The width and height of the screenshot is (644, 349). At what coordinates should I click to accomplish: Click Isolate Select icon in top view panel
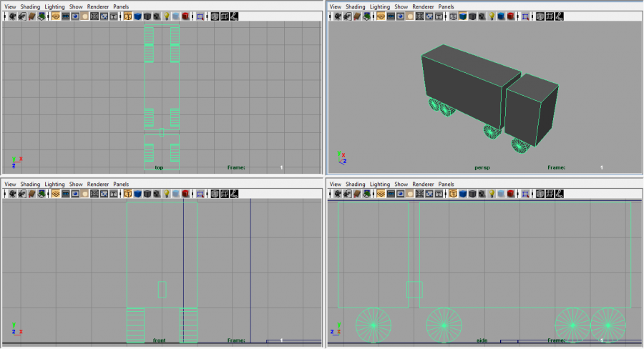click(x=200, y=16)
